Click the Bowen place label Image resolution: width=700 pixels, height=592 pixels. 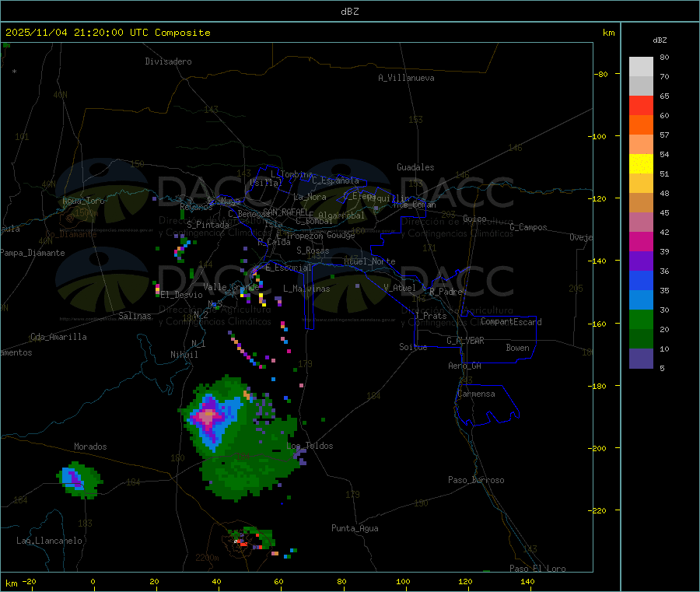coord(518,348)
